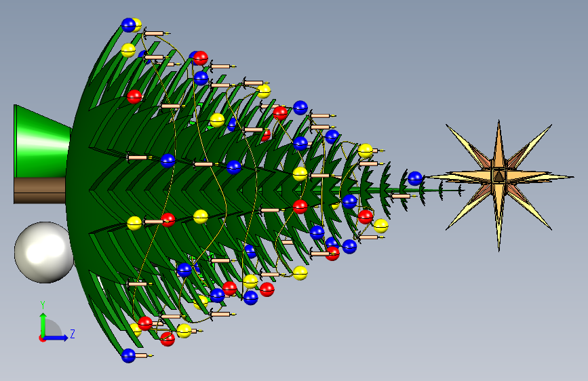Click the blue Z axis arrow of the triad

[56, 338]
